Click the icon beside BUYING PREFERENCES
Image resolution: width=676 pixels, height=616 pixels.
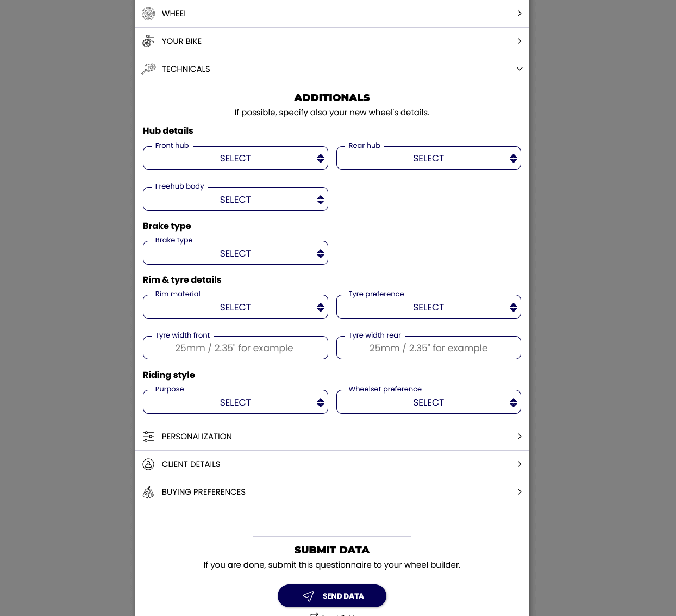pyautogui.click(x=148, y=492)
